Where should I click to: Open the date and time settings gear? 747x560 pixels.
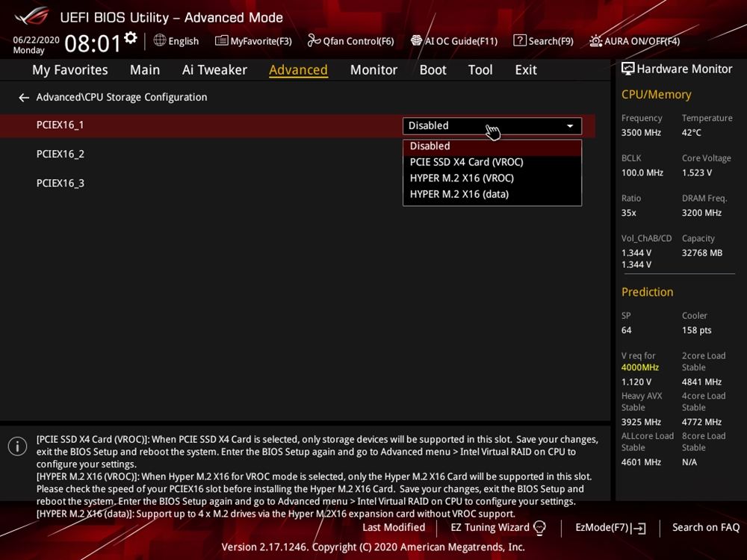(131, 37)
